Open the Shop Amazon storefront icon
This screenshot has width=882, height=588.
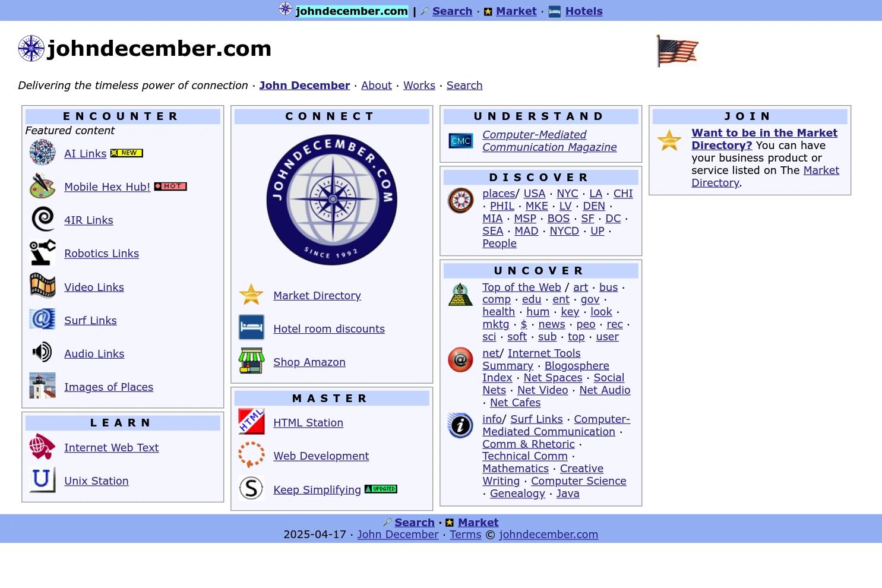click(251, 360)
